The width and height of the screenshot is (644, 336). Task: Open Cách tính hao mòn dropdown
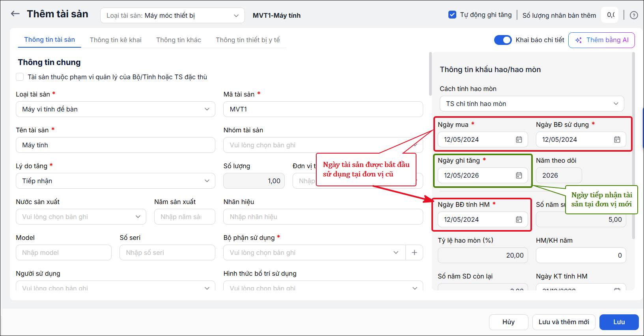coord(532,104)
